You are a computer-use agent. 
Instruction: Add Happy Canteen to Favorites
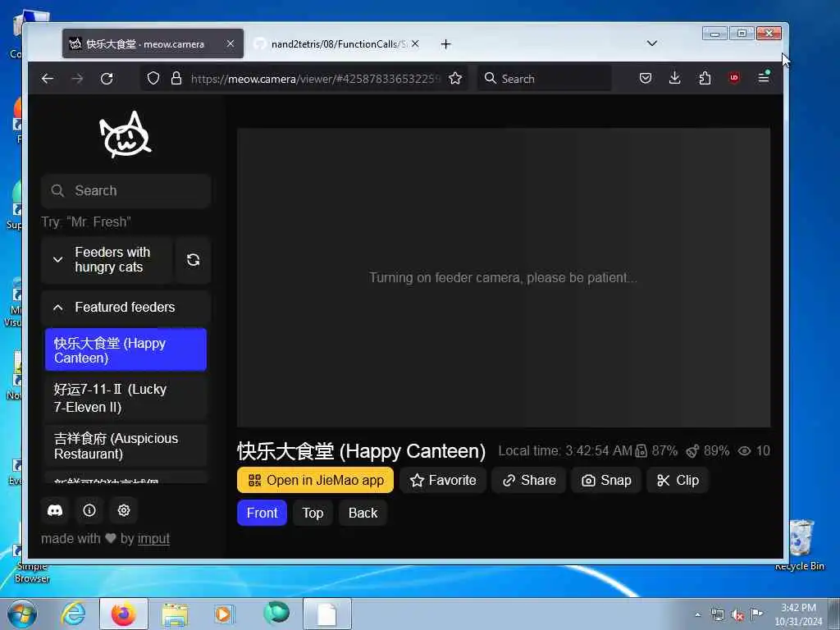click(x=443, y=481)
